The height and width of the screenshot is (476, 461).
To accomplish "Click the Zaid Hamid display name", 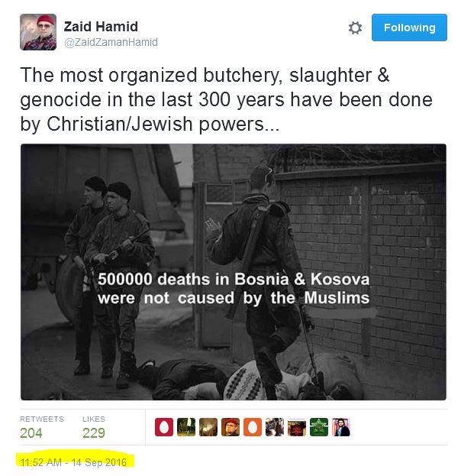I will (101, 27).
